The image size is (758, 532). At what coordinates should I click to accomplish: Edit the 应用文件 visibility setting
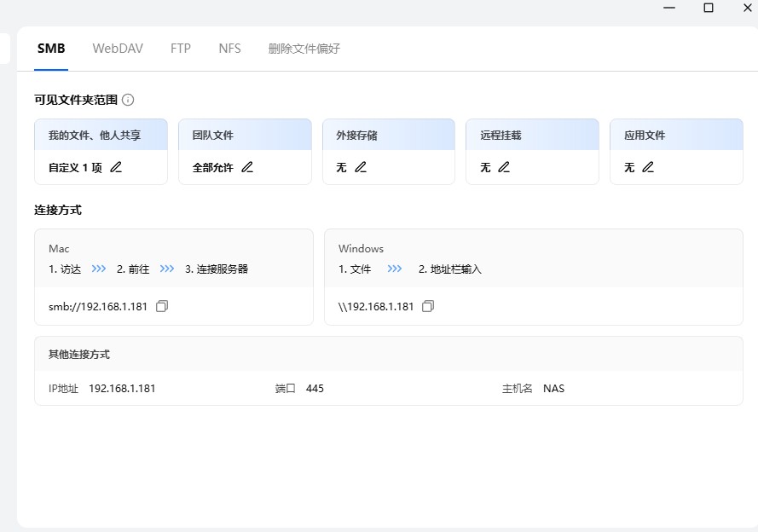(x=648, y=167)
